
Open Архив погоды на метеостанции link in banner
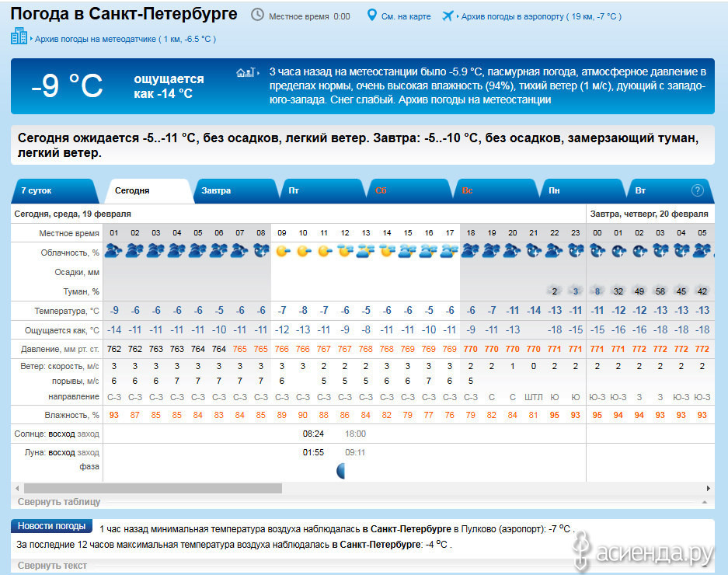point(475,100)
